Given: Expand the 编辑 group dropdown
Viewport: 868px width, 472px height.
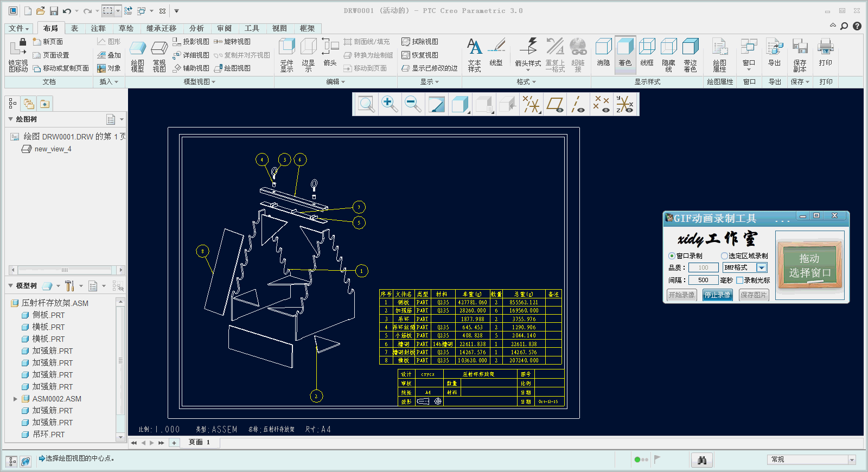Looking at the screenshot, I should point(335,82).
